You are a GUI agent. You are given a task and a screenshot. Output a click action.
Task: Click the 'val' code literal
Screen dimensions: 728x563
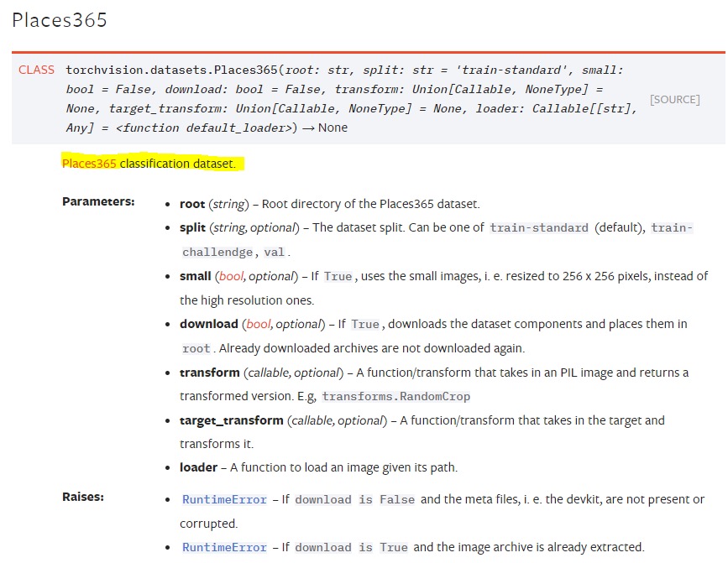pyautogui.click(x=274, y=253)
